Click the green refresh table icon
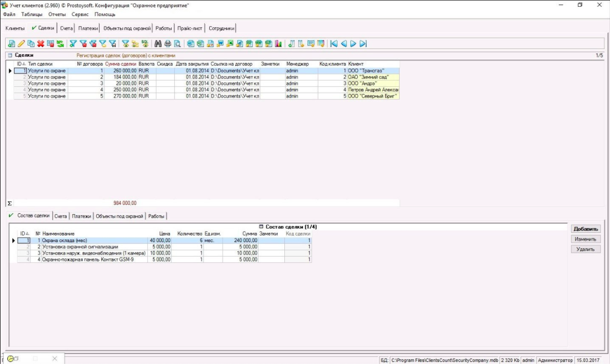 coord(60,44)
